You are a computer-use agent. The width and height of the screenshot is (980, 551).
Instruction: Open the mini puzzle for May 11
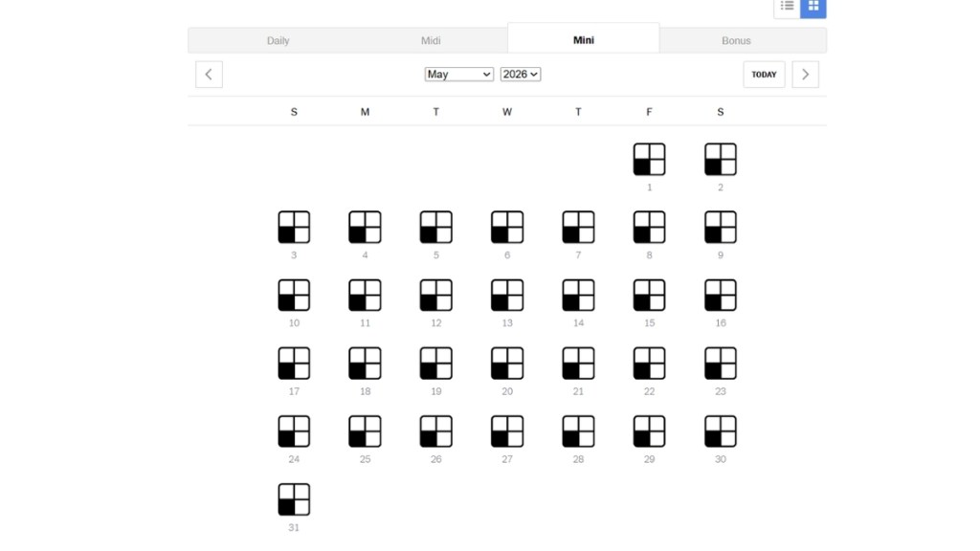pos(365,296)
